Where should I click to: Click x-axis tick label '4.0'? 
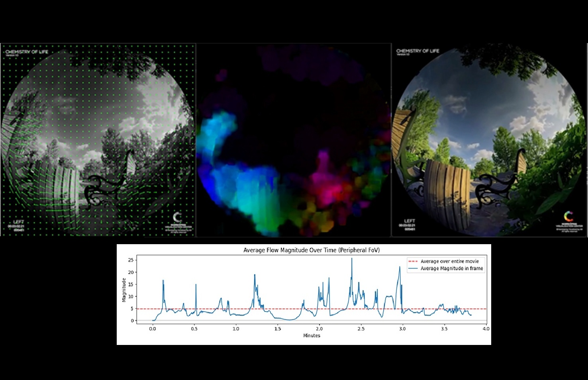coord(486,329)
